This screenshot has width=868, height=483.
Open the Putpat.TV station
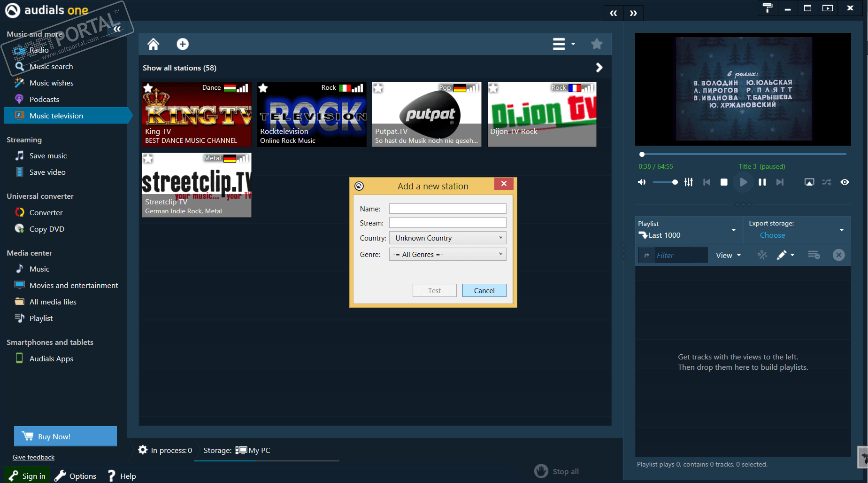coord(427,115)
